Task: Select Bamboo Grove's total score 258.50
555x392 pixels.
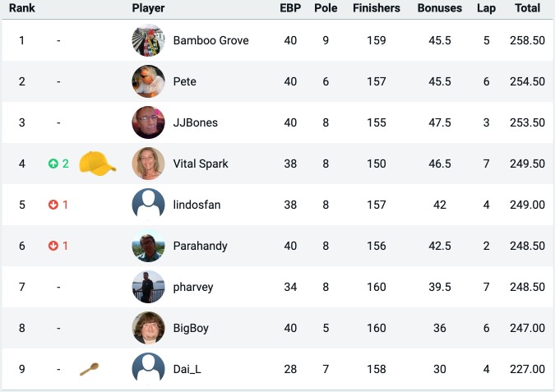Action: pos(527,40)
